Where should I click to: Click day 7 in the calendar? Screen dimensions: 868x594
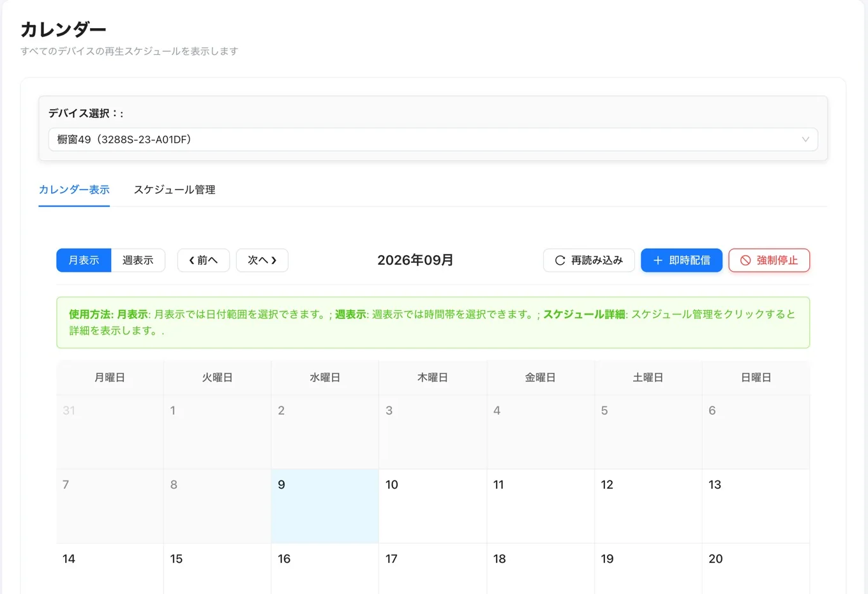coord(110,506)
